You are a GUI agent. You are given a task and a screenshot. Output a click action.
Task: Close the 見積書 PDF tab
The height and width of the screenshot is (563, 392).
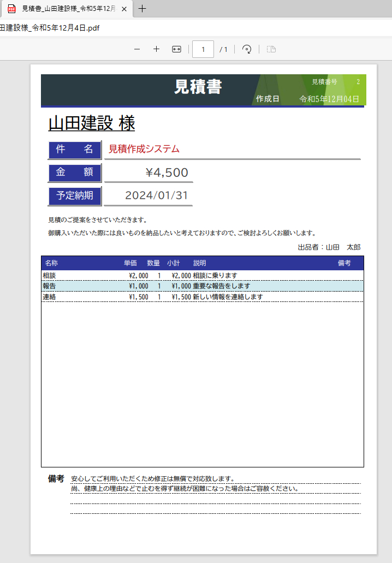pyautogui.click(x=124, y=9)
